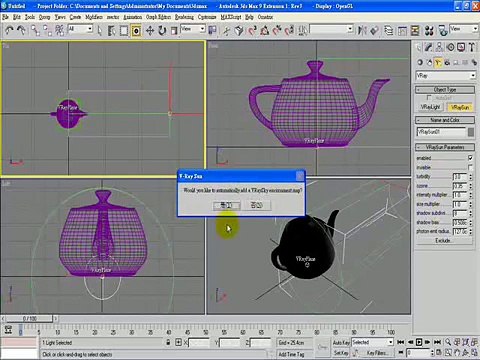Image resolution: width=480 pixels, height=360 pixels.
Task: Open the File menu
Action: (5, 17)
